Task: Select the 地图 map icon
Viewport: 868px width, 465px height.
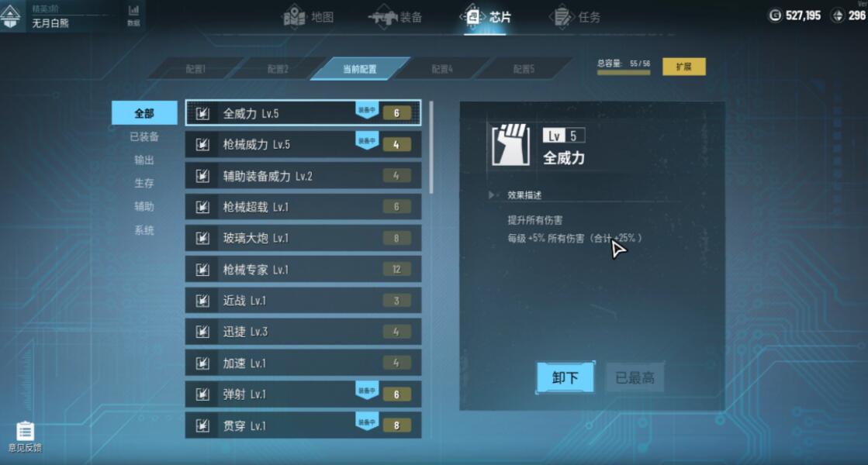Action: point(295,16)
